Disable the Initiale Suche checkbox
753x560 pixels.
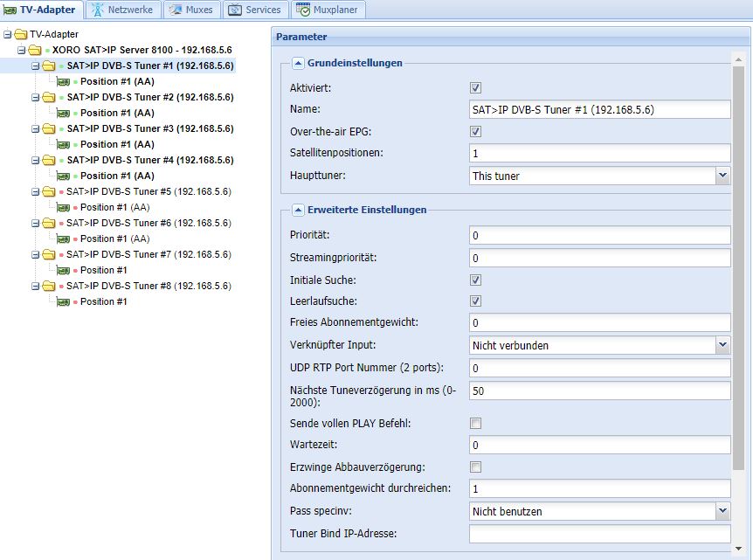pos(475,280)
